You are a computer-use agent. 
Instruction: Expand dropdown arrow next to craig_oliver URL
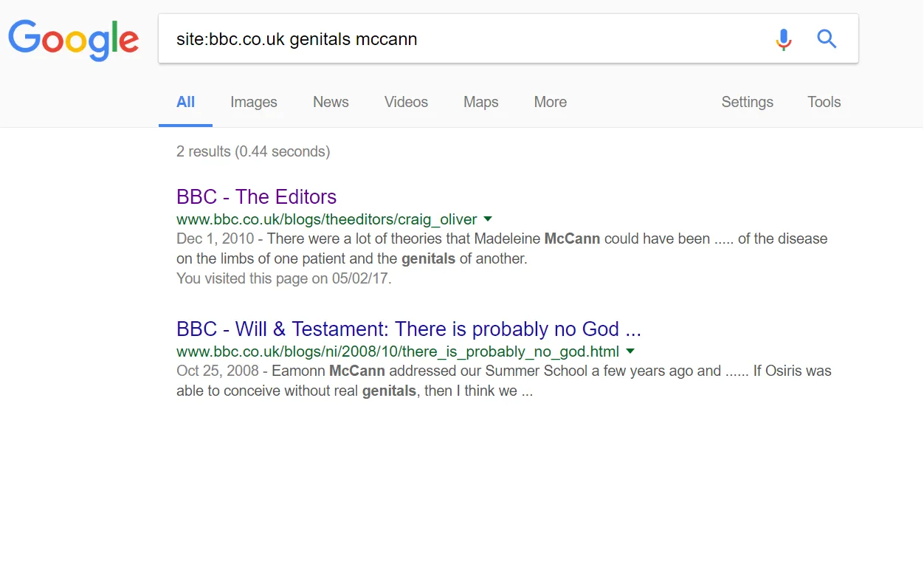click(487, 219)
